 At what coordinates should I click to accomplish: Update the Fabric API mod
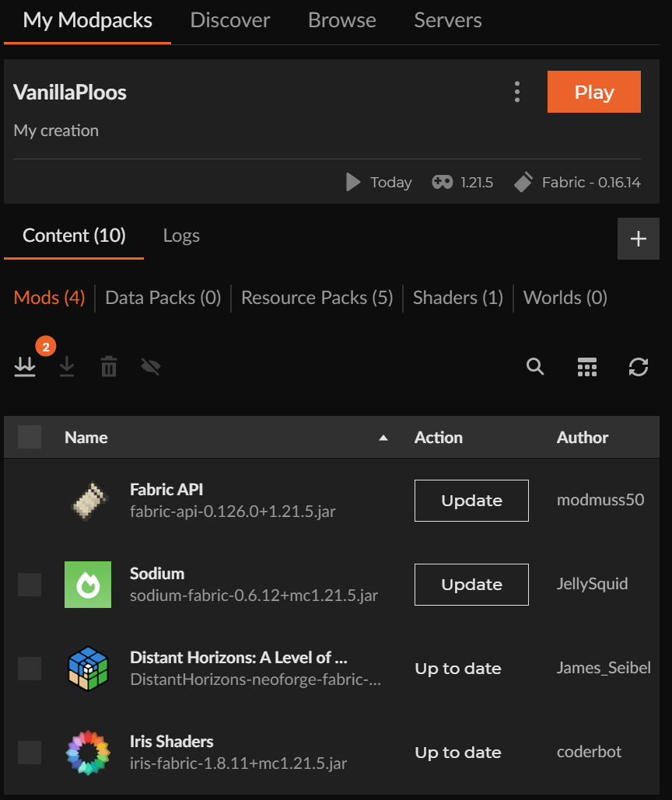tap(471, 501)
